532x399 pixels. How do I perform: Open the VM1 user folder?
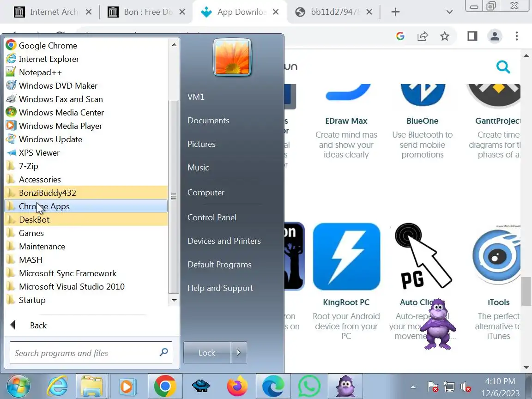coord(196,97)
